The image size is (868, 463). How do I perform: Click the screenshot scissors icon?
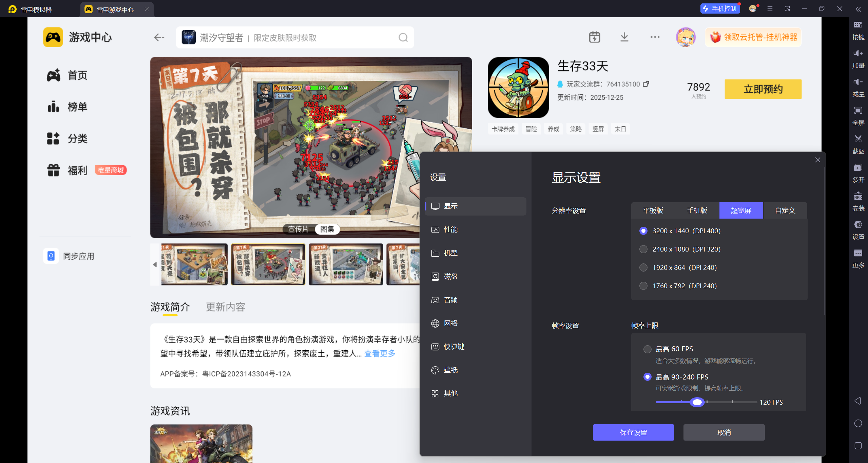click(858, 139)
